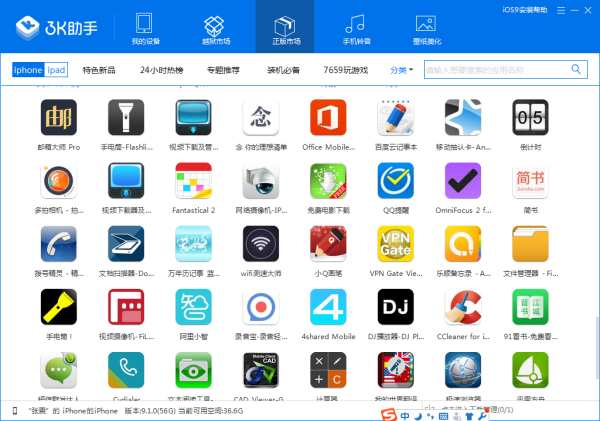
Task: Open the 越狱市场 jailbreak market tab
Action: click(x=215, y=29)
